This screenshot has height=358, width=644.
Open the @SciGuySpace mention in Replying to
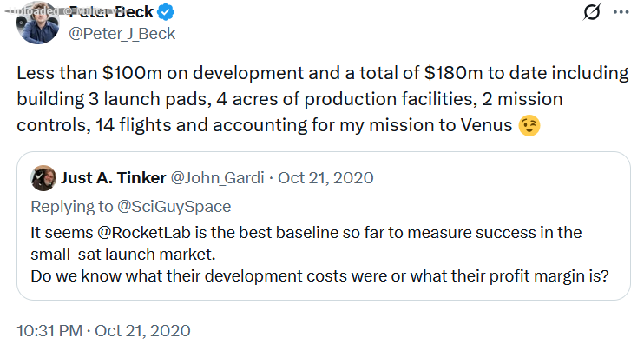[174, 206]
